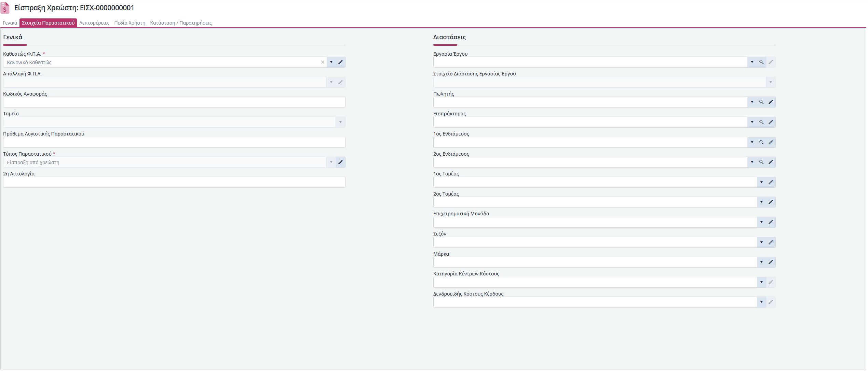868x372 pixels.
Task: Click pencil icon for Απαλλαγή Φ.Π.Α.
Action: click(340, 82)
